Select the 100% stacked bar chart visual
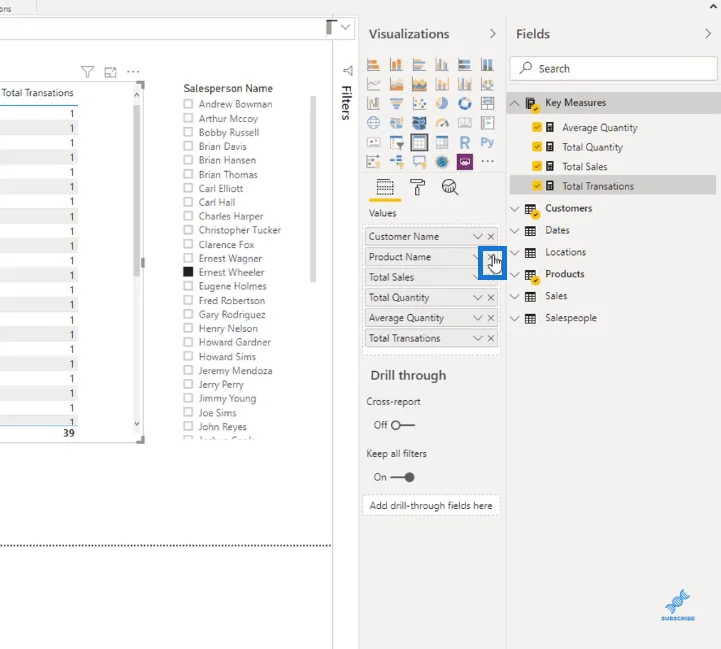 pyautogui.click(x=464, y=65)
